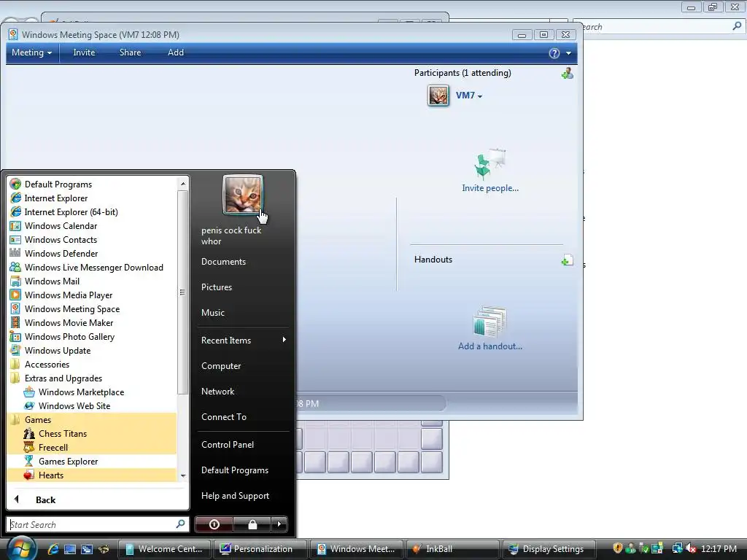Open Documents from the Start menu

pos(223,262)
